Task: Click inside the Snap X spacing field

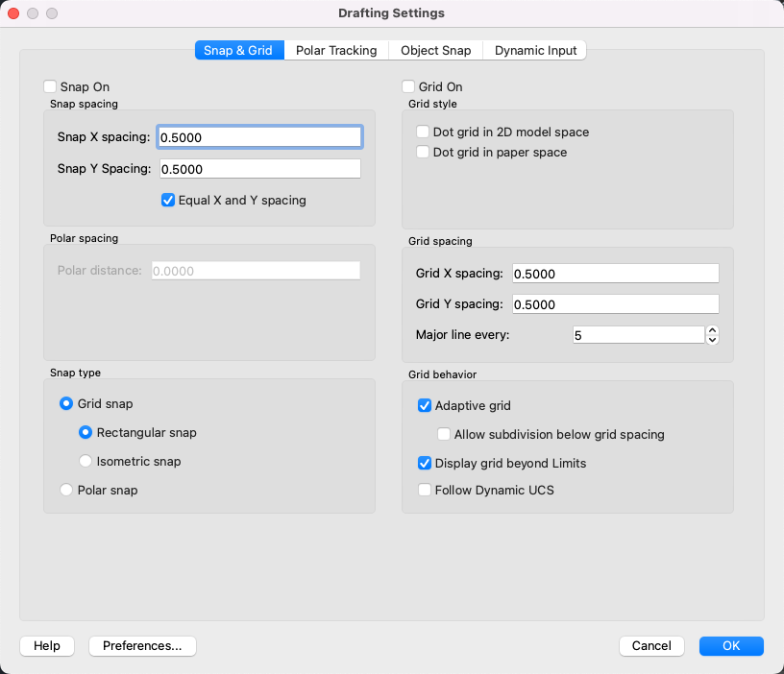Action: [x=259, y=136]
